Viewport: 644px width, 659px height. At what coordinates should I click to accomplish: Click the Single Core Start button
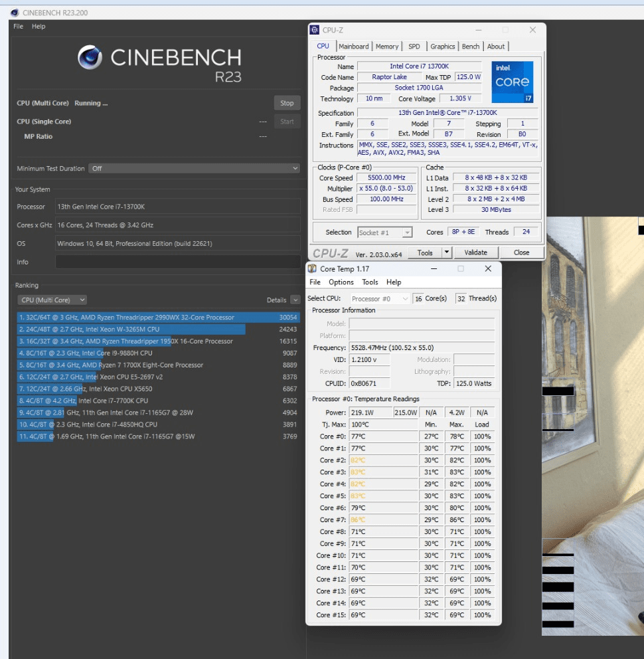pyautogui.click(x=287, y=122)
